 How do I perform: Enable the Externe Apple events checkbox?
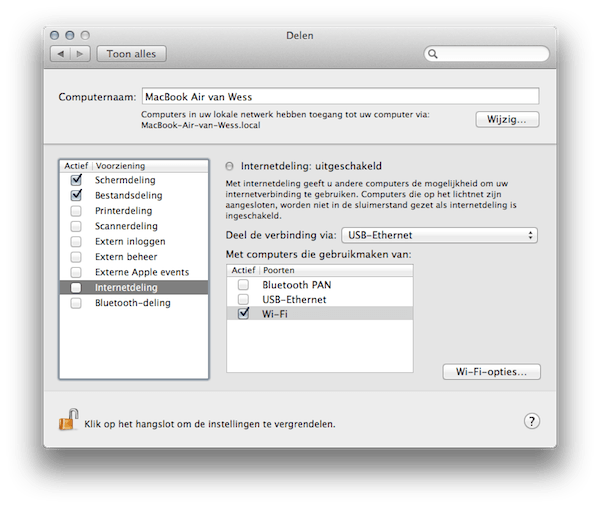(76, 272)
